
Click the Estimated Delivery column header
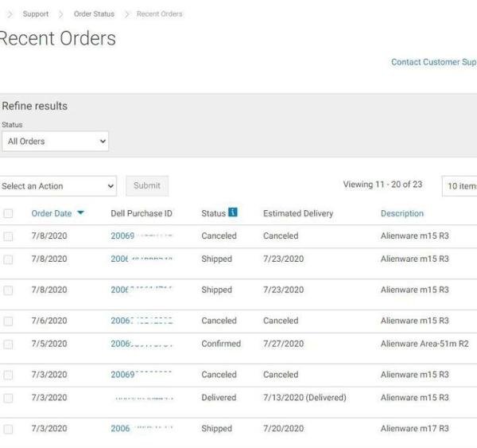(298, 213)
